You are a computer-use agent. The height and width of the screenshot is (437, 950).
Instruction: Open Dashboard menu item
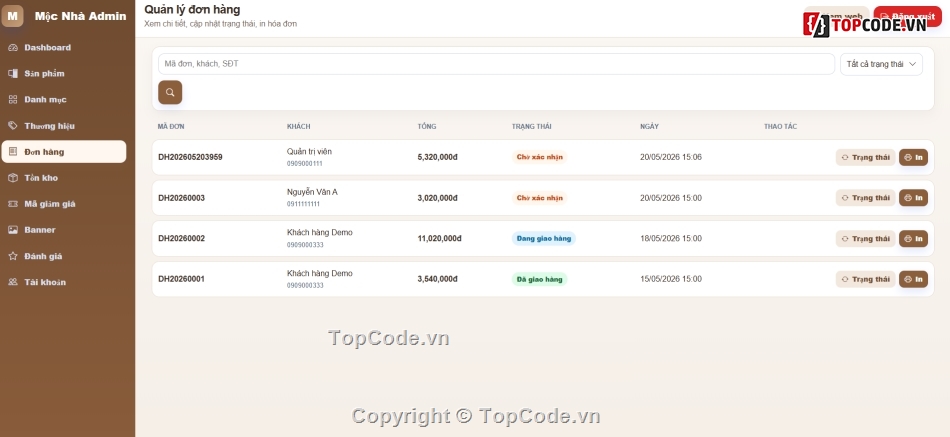[64, 47]
